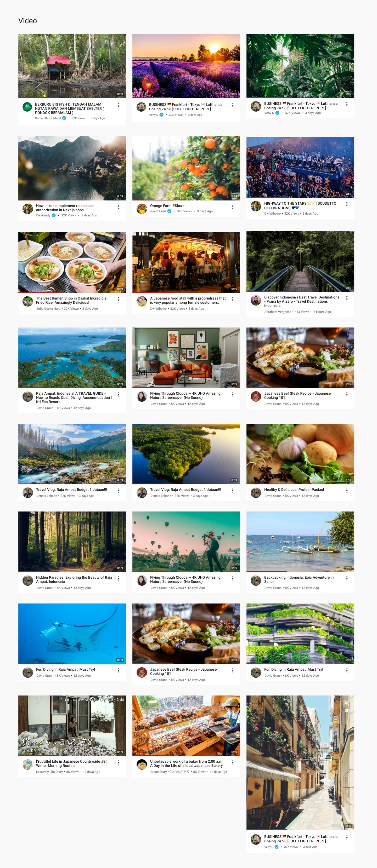Image resolution: width=377 pixels, height=868 pixels.
Task: Open the Backpacking Indonesia: Epic Adventure in Sanur title
Action: 299,579
